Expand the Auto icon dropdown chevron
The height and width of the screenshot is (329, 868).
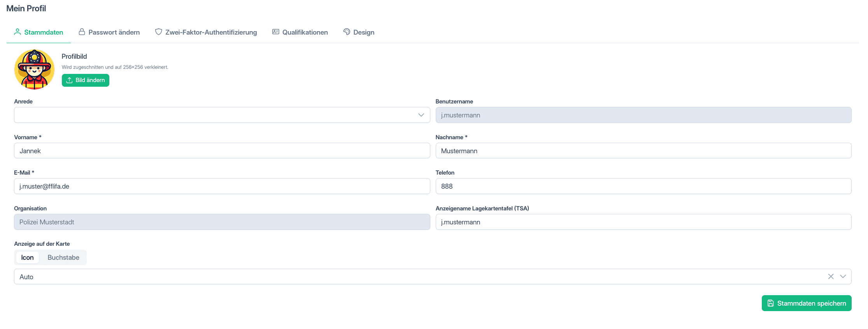tap(843, 276)
